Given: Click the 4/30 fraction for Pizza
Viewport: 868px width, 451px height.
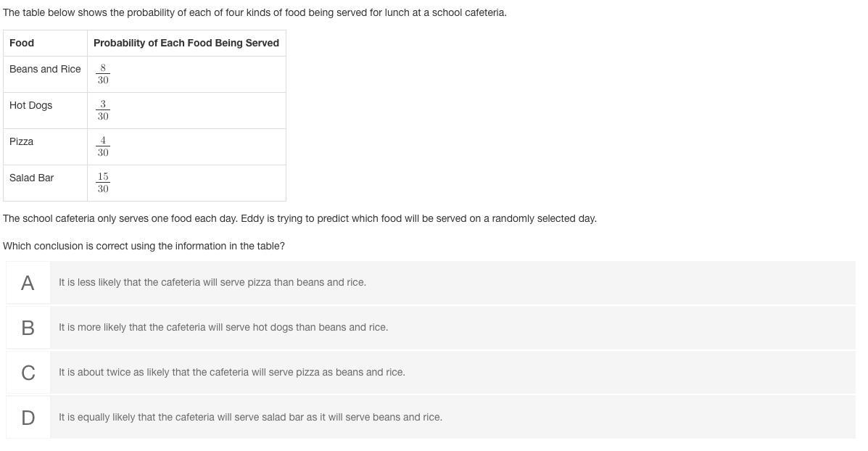Looking at the screenshot, I should pyautogui.click(x=103, y=146).
